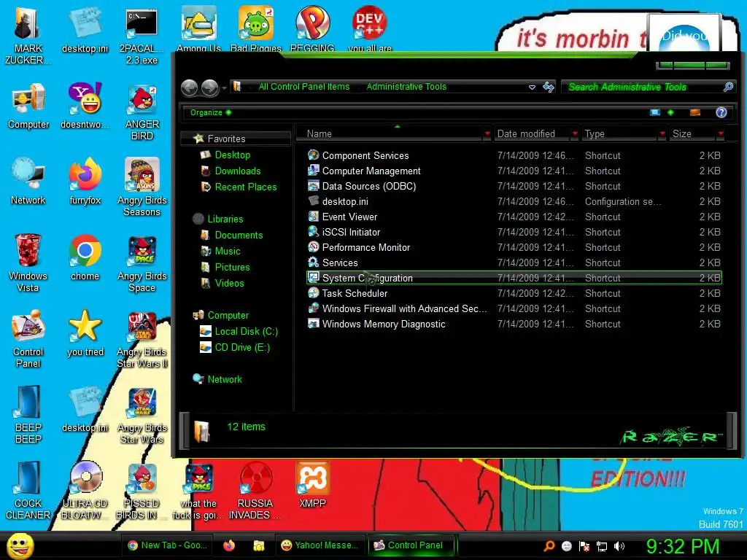Select the Event Viewer icon

[313, 217]
